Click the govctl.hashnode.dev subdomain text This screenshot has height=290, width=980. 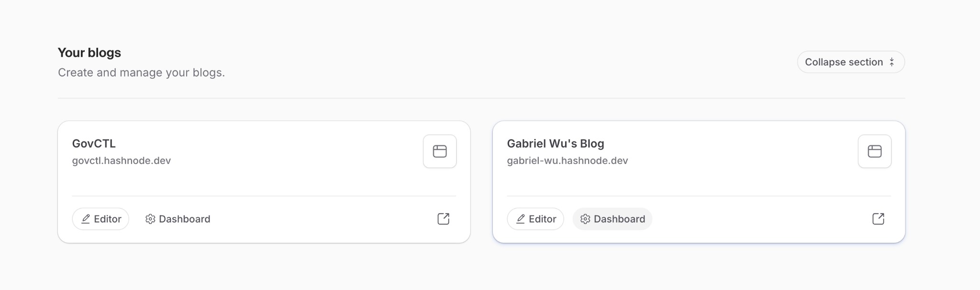tap(122, 161)
